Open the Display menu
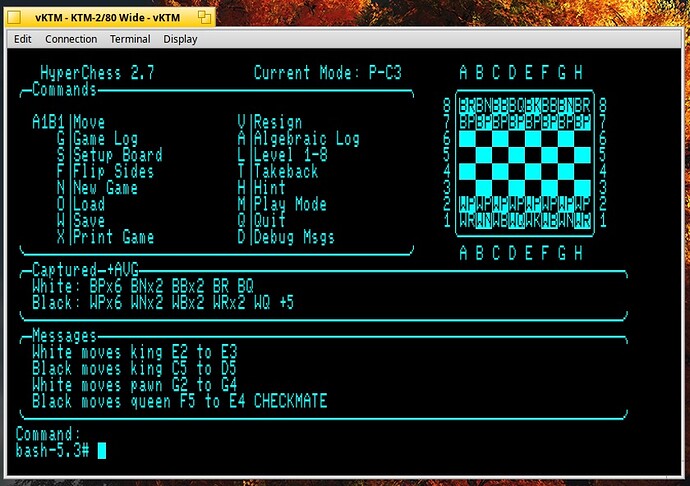This screenshot has width=690, height=486. pos(180,39)
